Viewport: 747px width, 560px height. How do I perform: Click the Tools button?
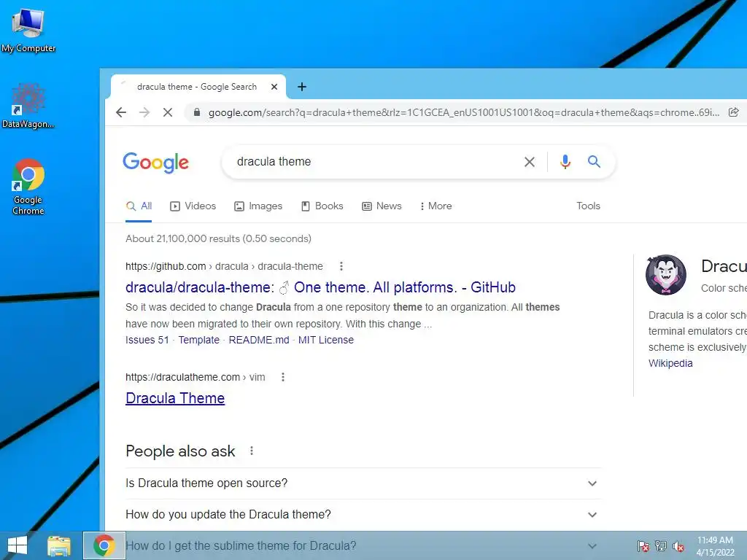(589, 206)
